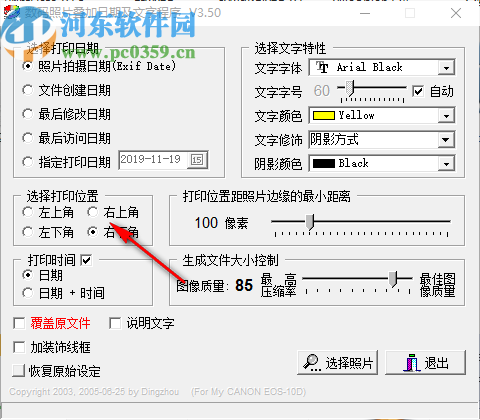480x420 pixels.
Task: Click the 图像质量 quality slider thumb
Action: click(x=393, y=279)
